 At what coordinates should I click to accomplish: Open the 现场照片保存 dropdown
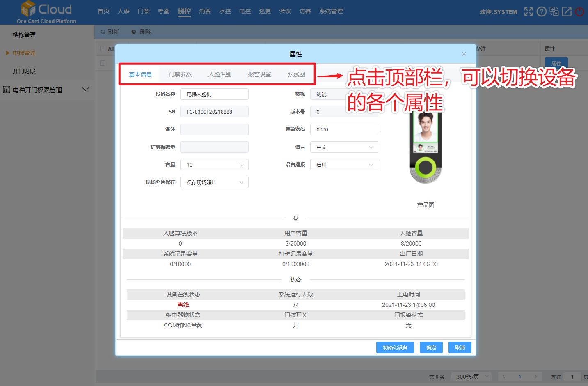tap(214, 182)
